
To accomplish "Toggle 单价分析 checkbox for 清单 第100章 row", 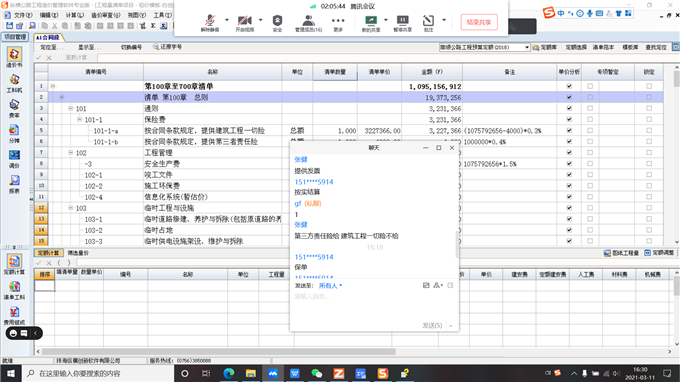I will pyautogui.click(x=569, y=97).
